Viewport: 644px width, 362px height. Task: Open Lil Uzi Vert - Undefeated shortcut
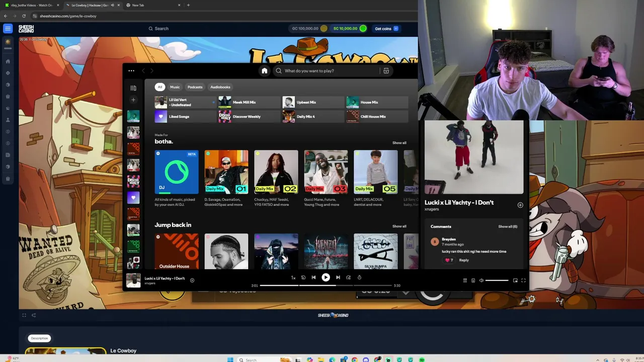pyautogui.click(x=185, y=103)
